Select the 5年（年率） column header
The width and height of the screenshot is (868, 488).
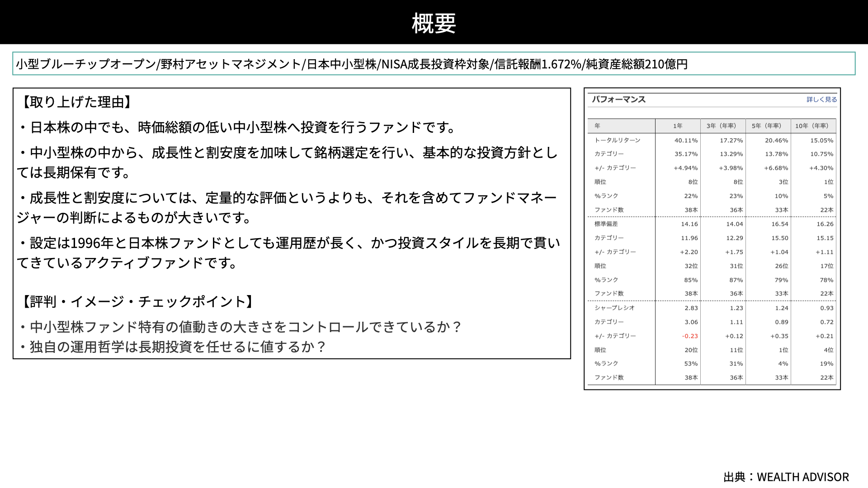point(768,126)
